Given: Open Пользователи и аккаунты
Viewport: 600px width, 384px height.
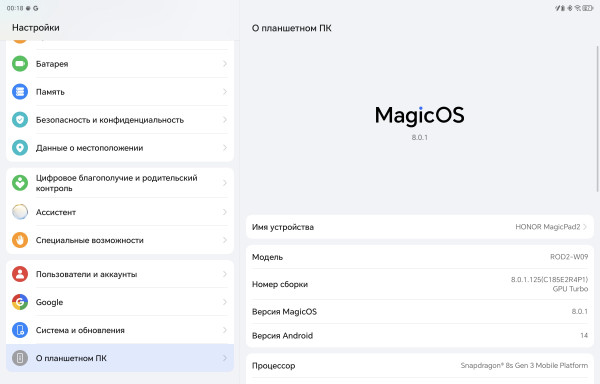Looking at the screenshot, I should click(x=120, y=274).
